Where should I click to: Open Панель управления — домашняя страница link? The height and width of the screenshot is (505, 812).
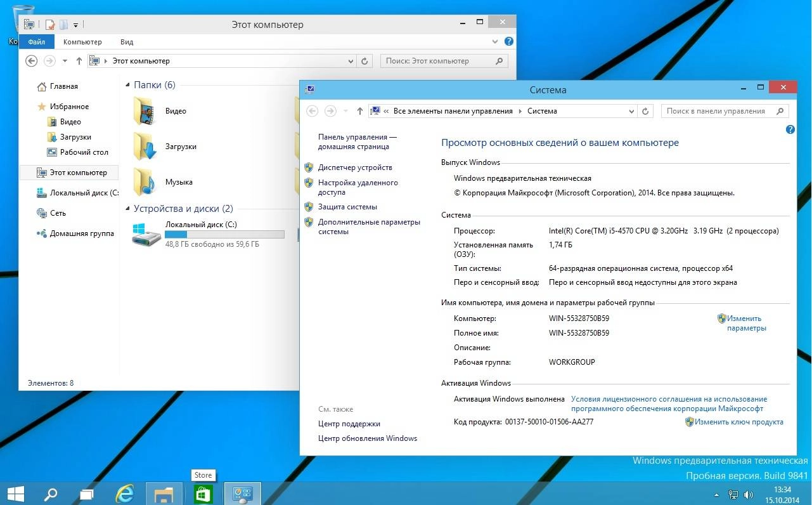[357, 141]
